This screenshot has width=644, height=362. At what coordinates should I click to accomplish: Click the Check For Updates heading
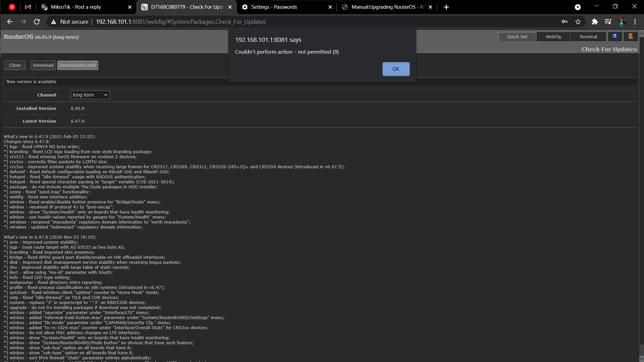[609, 49]
